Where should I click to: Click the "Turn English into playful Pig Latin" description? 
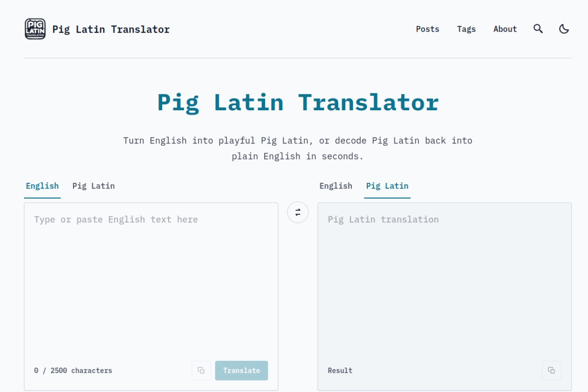click(x=298, y=148)
